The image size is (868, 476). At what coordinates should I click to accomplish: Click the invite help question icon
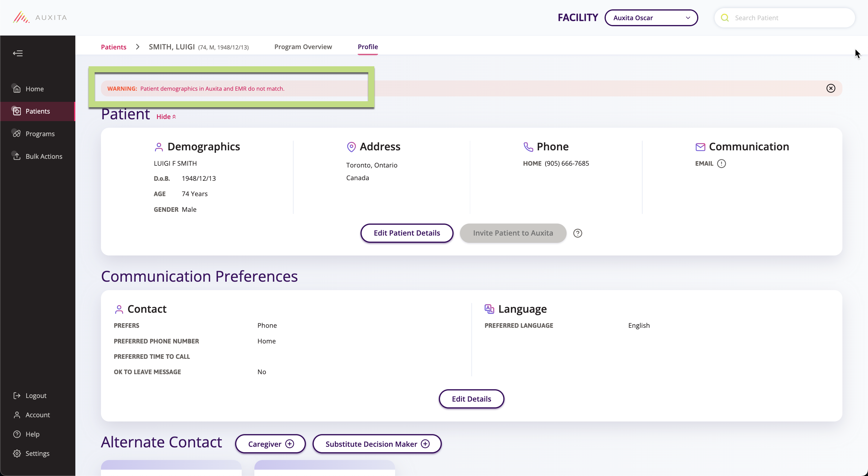pos(577,233)
